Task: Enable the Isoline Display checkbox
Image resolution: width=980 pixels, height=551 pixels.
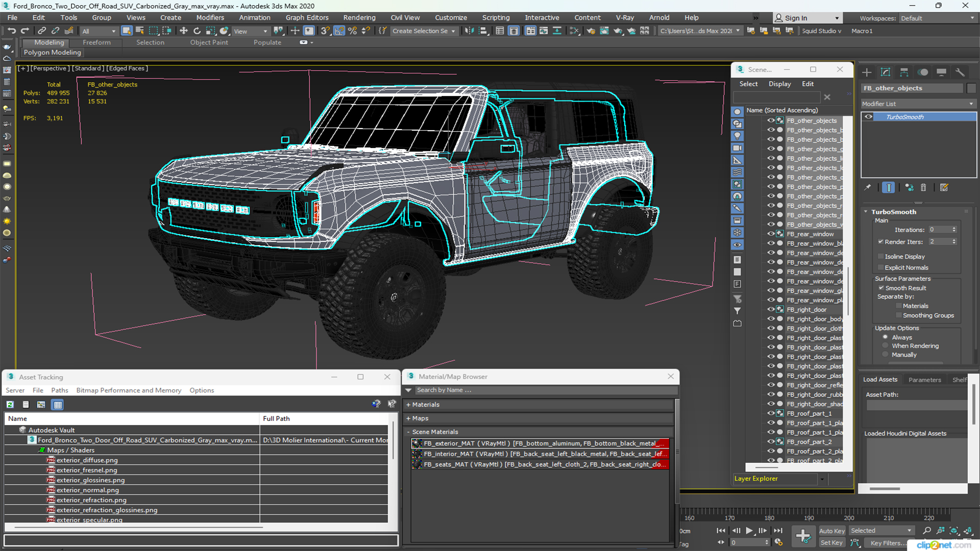Action: pyautogui.click(x=880, y=257)
